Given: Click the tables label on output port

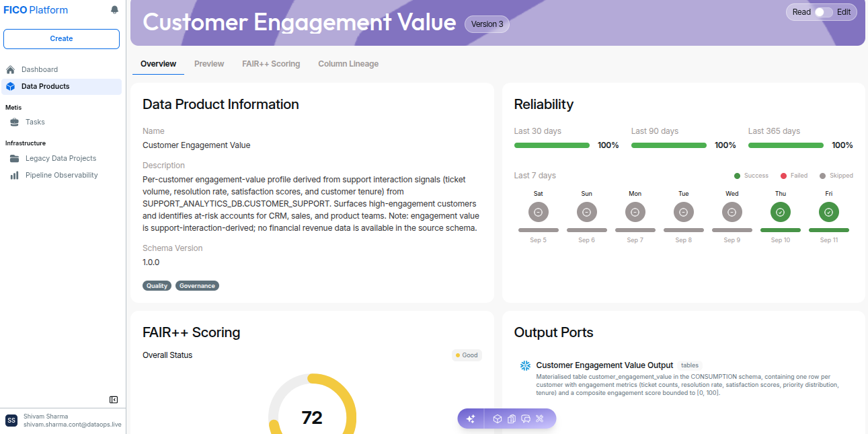Looking at the screenshot, I should point(690,365).
